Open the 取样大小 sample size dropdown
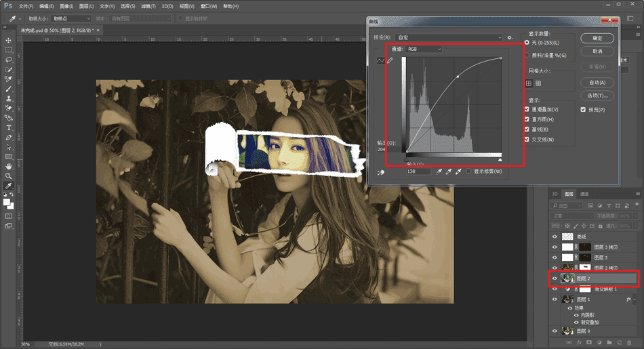Viewport: 644px width, 349px height. (71, 18)
